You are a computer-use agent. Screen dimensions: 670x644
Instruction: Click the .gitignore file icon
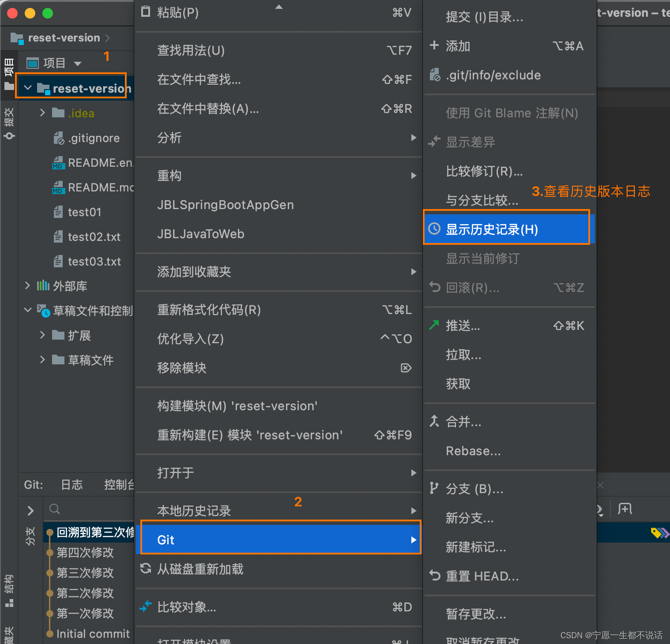tap(58, 138)
